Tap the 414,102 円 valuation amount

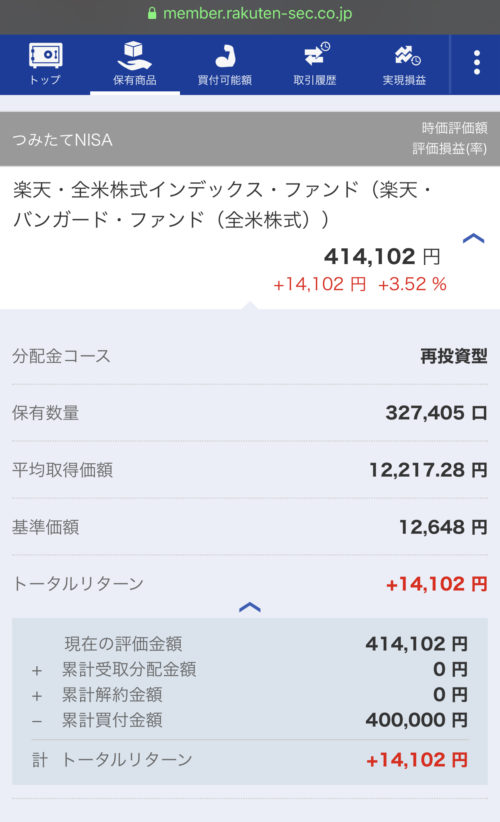pyautogui.click(x=382, y=256)
